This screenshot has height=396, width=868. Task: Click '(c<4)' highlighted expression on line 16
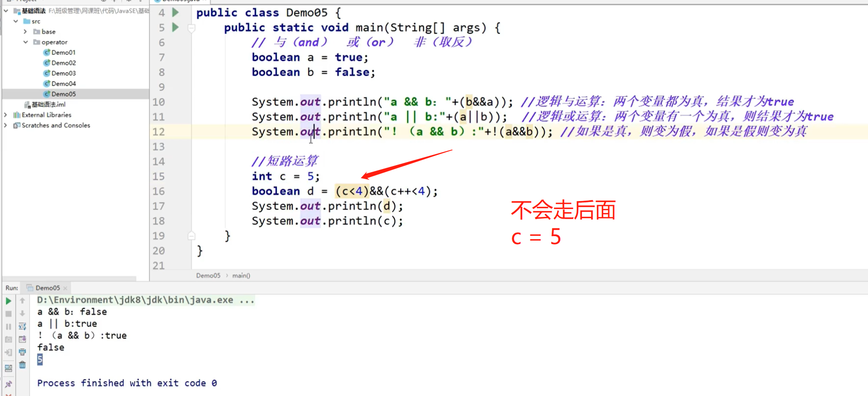pos(352,191)
